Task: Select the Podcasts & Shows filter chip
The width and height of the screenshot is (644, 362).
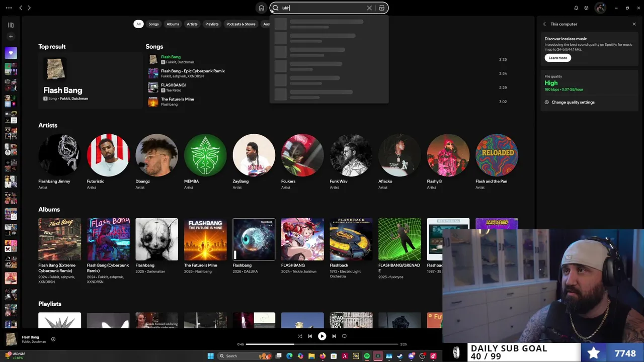Action: click(x=241, y=24)
